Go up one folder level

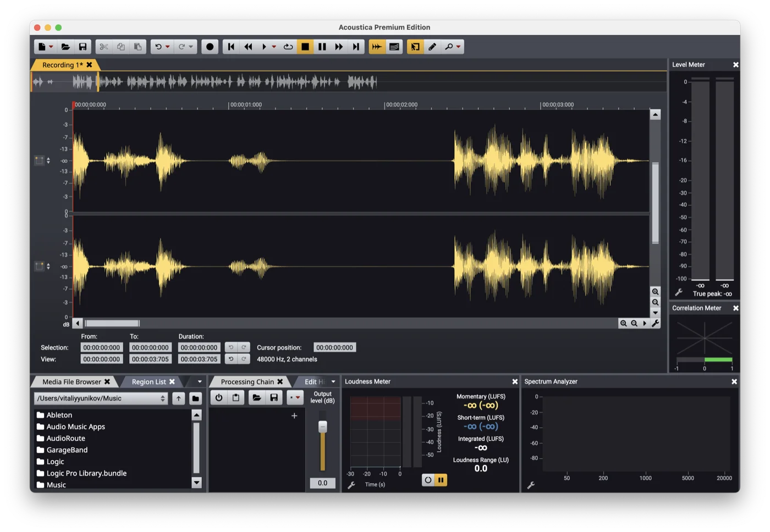(x=179, y=398)
